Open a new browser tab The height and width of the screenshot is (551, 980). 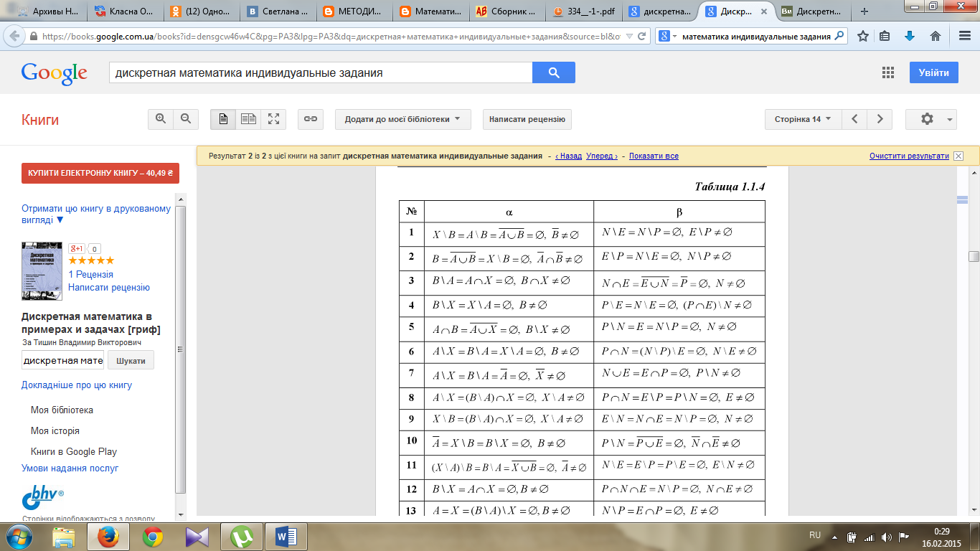(x=864, y=11)
